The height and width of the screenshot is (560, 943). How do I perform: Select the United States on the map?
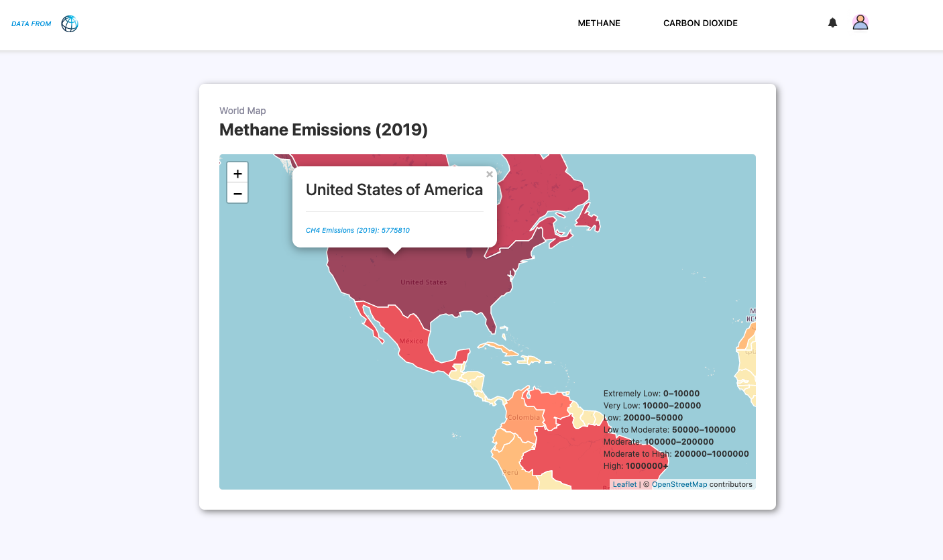[423, 282]
